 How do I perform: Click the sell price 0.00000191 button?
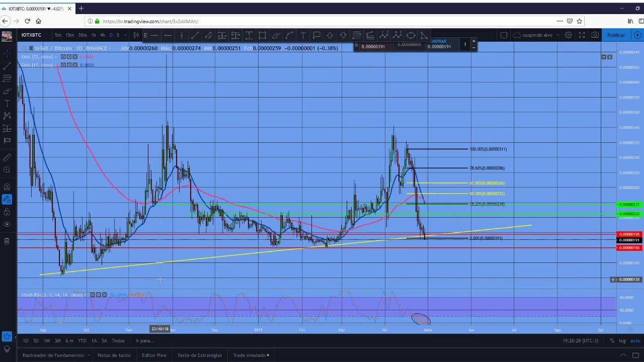tap(373, 46)
